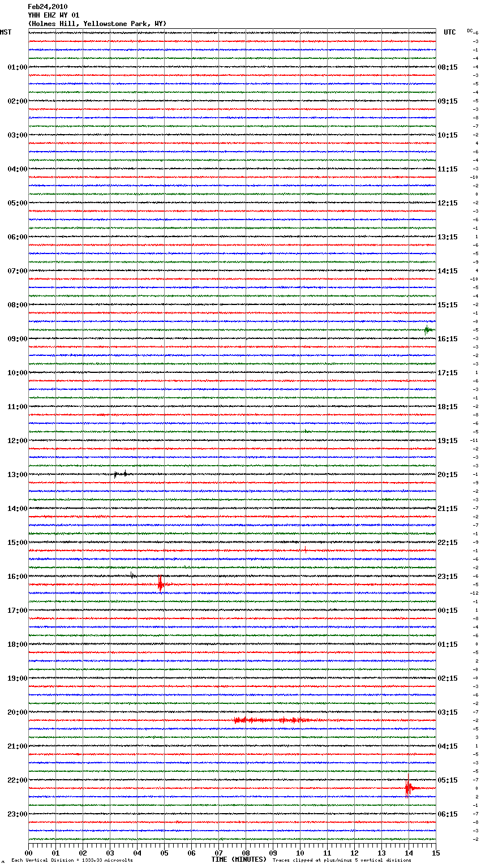Click minute tick label 05 on bottom axis
481x868 pixels.
point(164,853)
